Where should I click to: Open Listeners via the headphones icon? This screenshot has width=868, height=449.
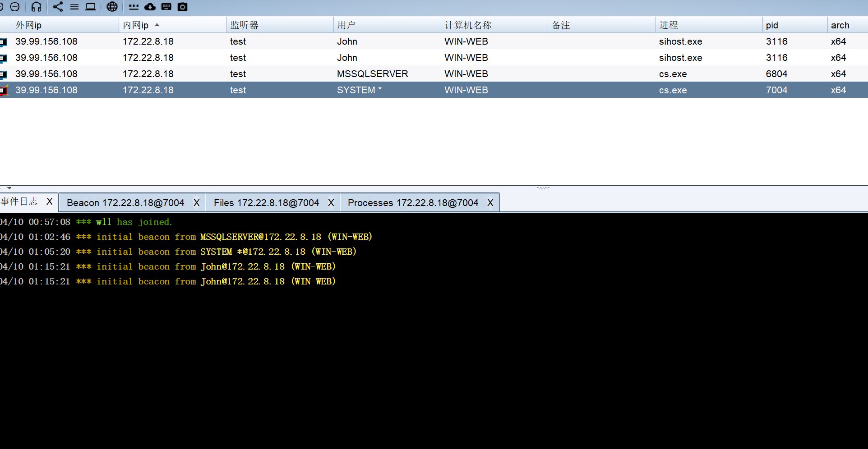[x=37, y=7]
